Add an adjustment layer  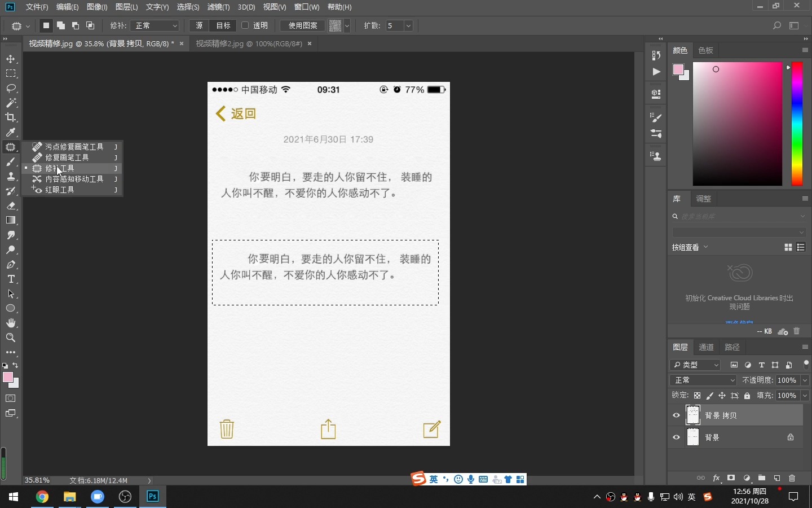click(747, 478)
